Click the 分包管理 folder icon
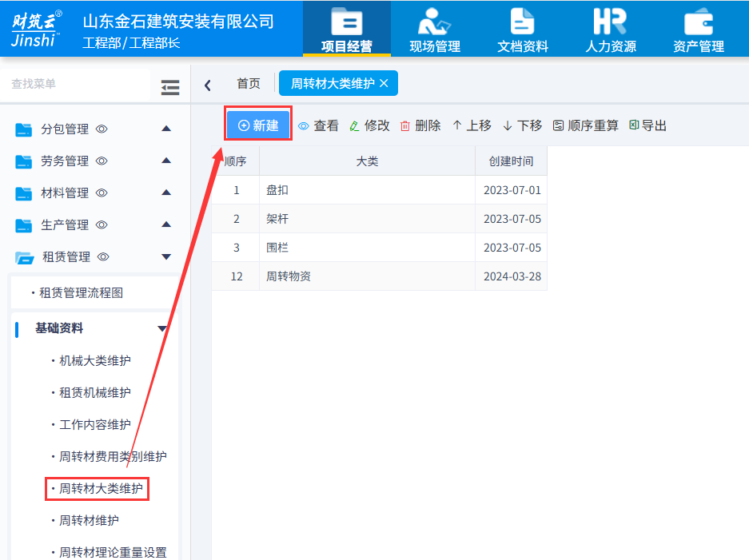The width and height of the screenshot is (749, 560). click(23, 129)
